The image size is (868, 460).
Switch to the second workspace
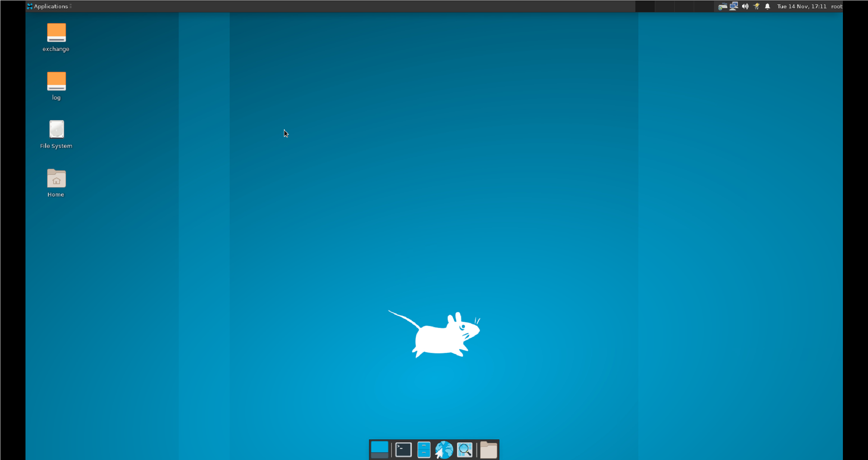(665, 6)
